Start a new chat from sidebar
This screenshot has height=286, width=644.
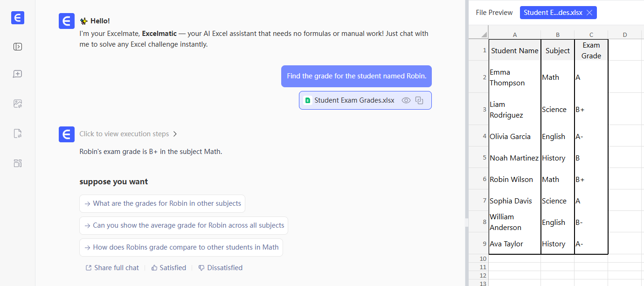point(18,74)
